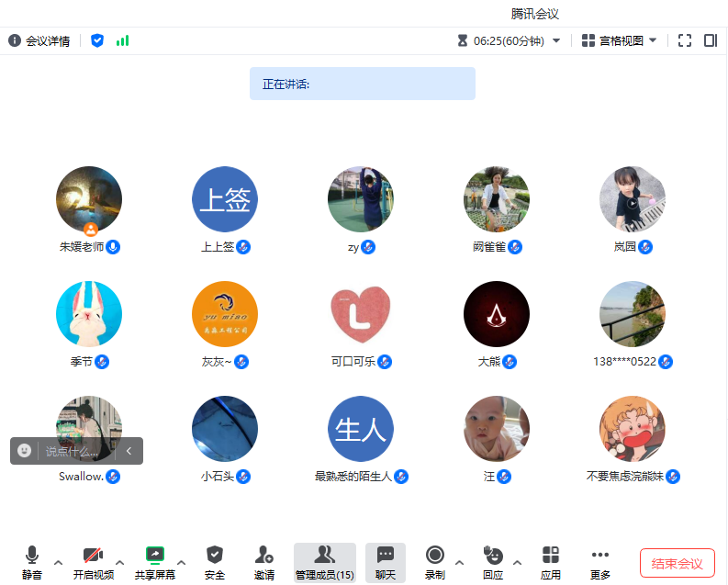Check the green network signal icon
This screenshot has width=728, height=585.
coord(122,40)
